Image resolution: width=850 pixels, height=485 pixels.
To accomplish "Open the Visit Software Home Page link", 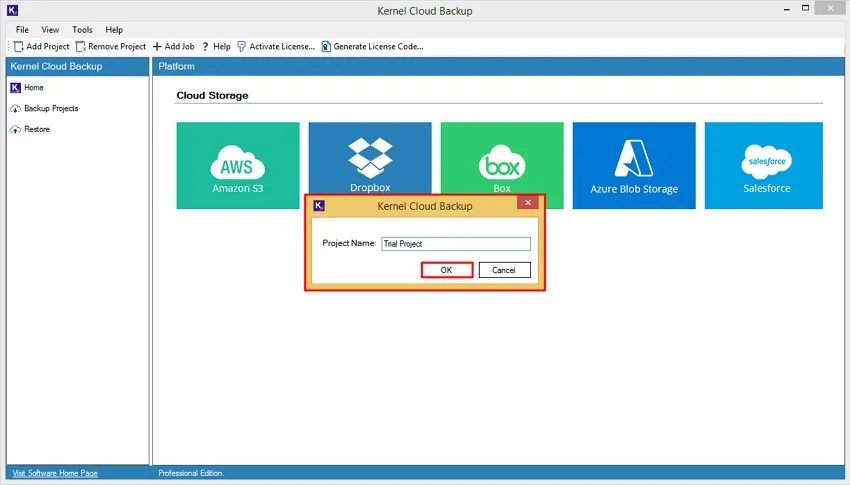I will click(x=55, y=473).
